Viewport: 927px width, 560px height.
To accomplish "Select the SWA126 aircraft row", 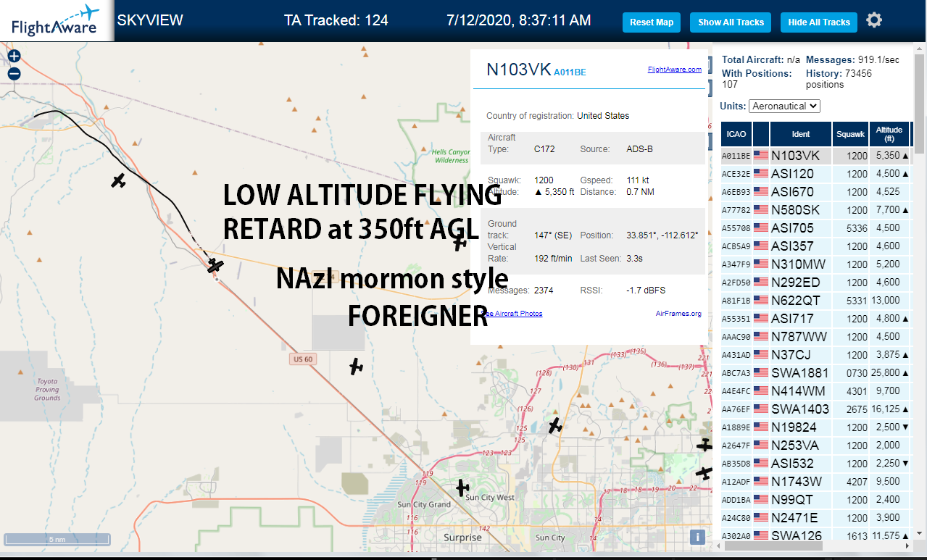I will (x=815, y=536).
